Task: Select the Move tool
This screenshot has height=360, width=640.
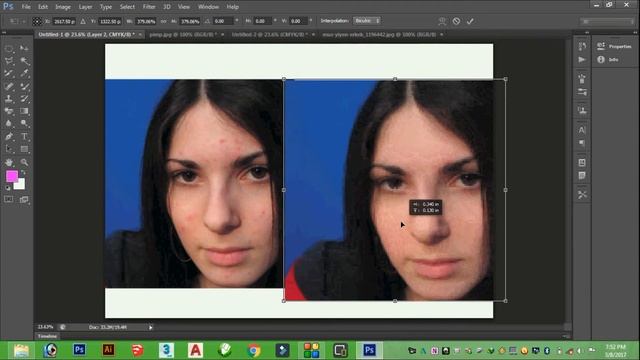Action: [24, 49]
